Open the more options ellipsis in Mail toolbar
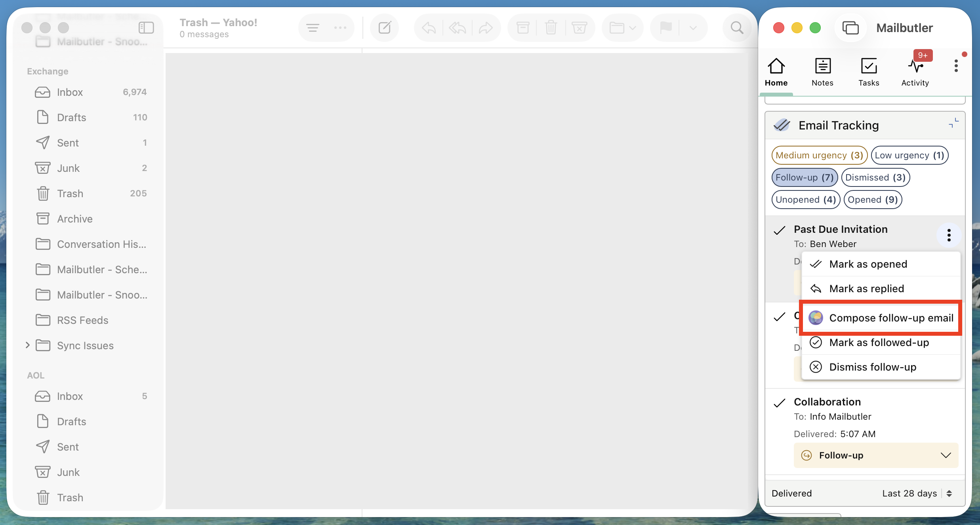Screen dimensions: 980x525 (x=340, y=28)
